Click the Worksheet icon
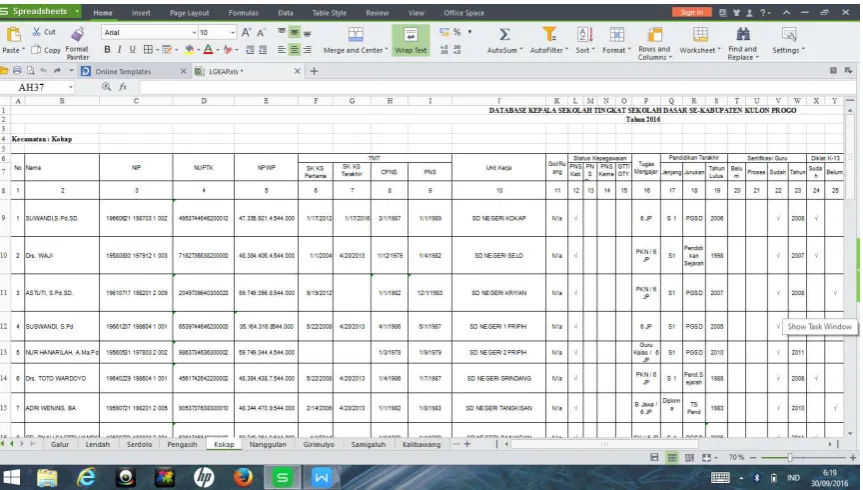863x490 pixels. coord(700,35)
